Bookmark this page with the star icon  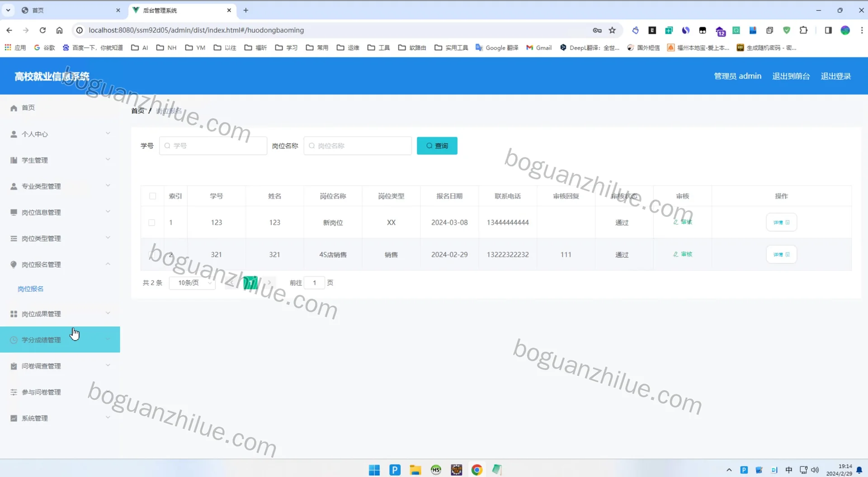point(612,30)
